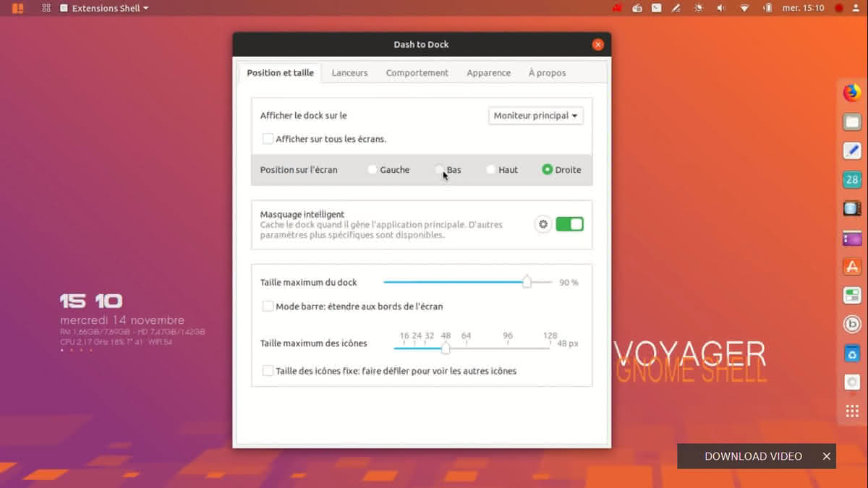Viewport: 868px width, 488px height.
Task: Open the Files manager dock icon
Action: pyautogui.click(x=852, y=122)
